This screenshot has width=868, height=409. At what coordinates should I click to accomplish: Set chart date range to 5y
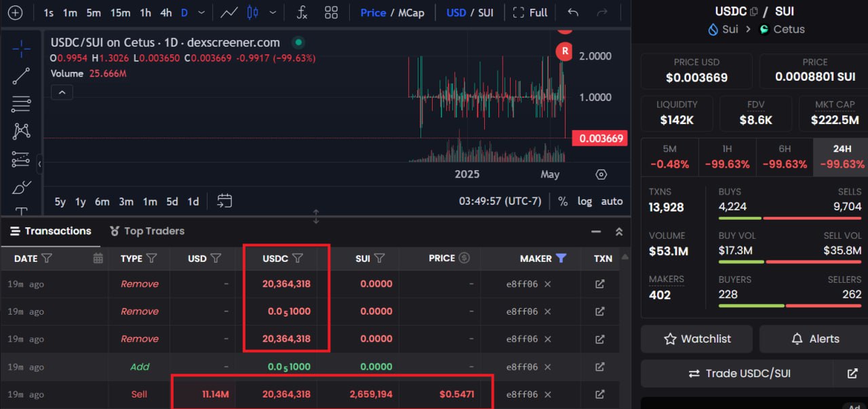click(60, 201)
